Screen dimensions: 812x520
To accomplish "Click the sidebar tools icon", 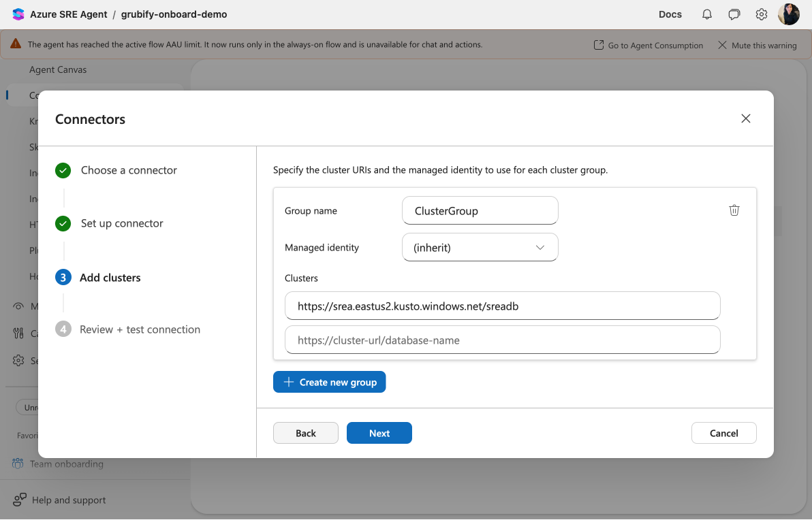I will click(x=18, y=334).
